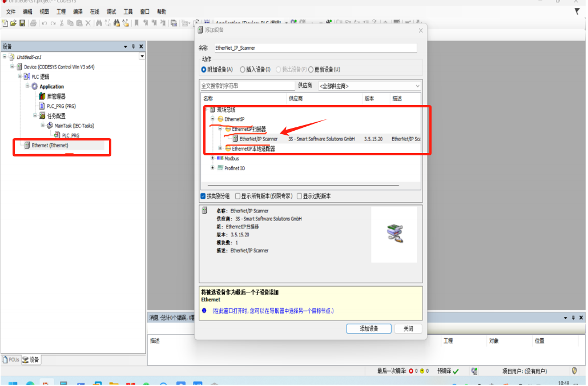588x386 pixels.
Task: Enable 显示所有版本(仅限专家) checkbox
Action: pyautogui.click(x=237, y=196)
